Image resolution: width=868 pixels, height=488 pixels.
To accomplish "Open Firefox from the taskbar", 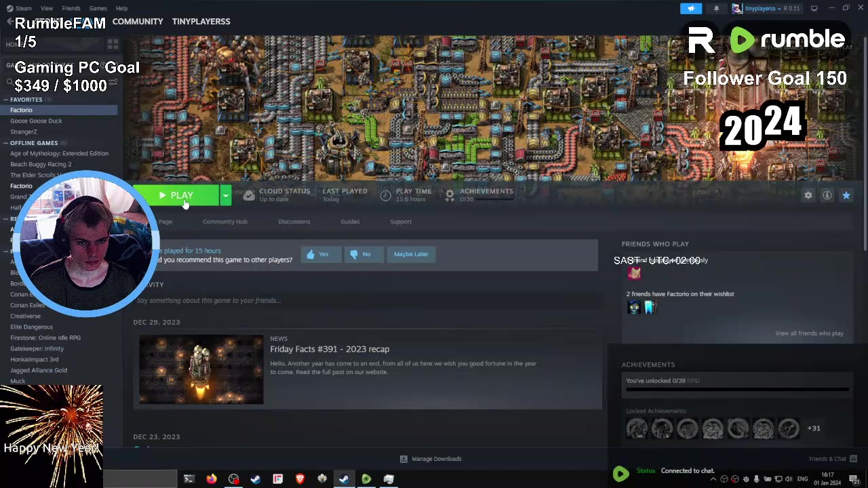I will (212, 479).
